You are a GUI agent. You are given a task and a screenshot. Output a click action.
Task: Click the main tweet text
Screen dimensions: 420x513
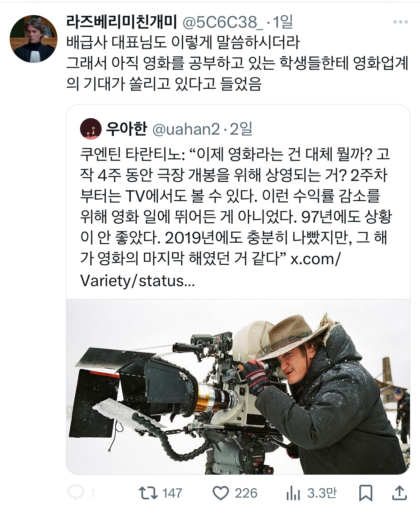coord(237,63)
